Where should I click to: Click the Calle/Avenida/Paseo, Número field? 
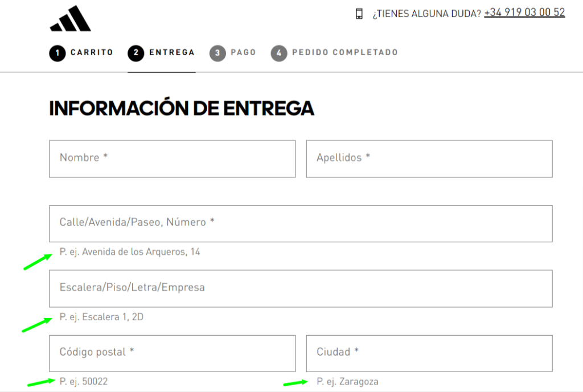click(301, 224)
